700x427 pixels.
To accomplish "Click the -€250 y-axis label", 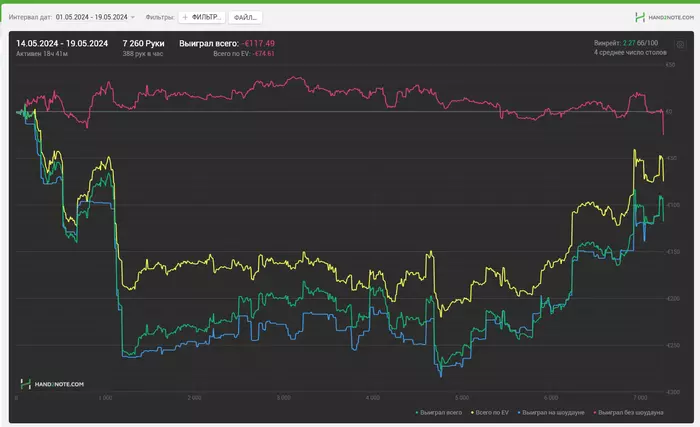I will (673, 345).
